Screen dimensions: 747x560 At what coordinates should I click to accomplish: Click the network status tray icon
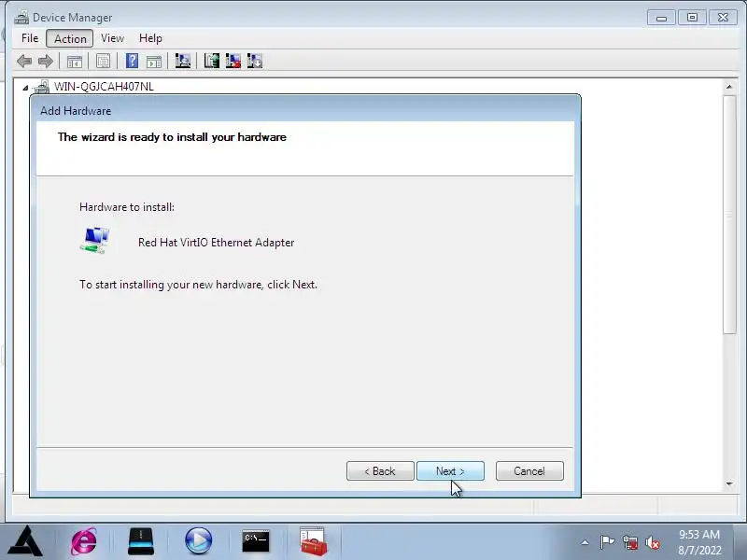click(629, 542)
